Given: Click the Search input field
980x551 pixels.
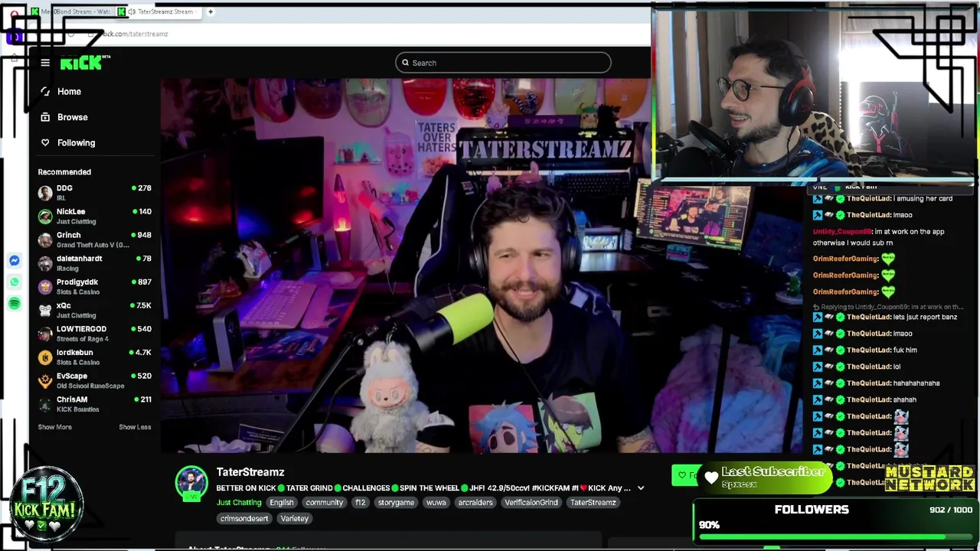Looking at the screenshot, I should [x=503, y=63].
